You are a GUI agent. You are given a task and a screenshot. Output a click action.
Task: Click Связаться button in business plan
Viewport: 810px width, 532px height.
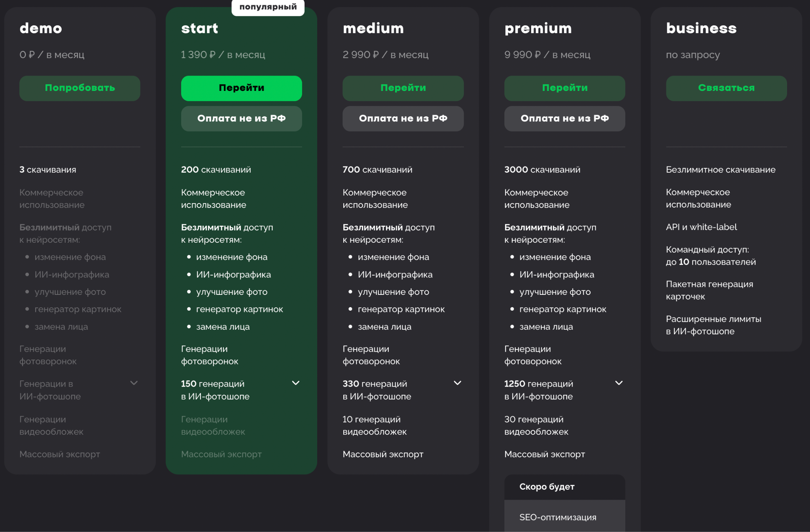point(726,88)
